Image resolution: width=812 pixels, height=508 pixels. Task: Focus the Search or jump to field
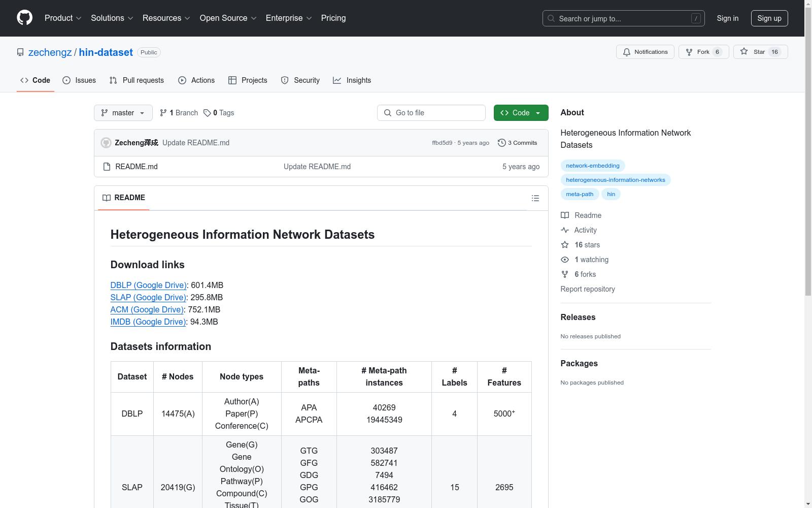point(624,18)
